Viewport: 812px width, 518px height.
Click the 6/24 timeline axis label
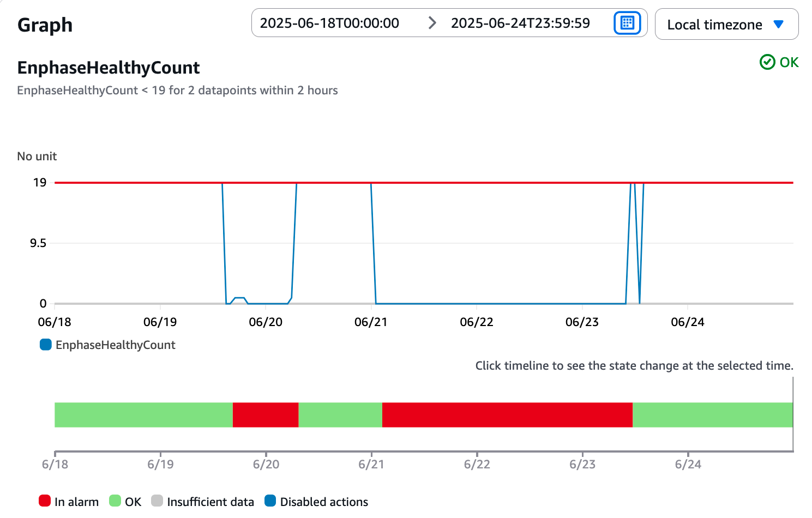[x=688, y=465]
